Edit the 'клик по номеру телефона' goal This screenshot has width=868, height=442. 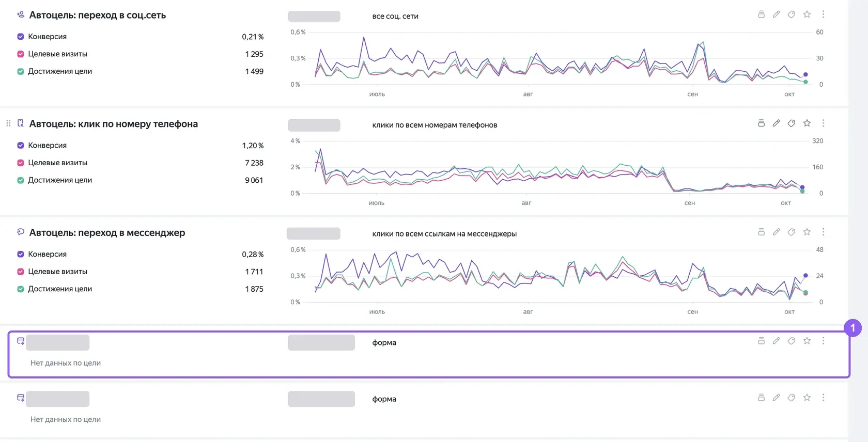click(x=776, y=123)
